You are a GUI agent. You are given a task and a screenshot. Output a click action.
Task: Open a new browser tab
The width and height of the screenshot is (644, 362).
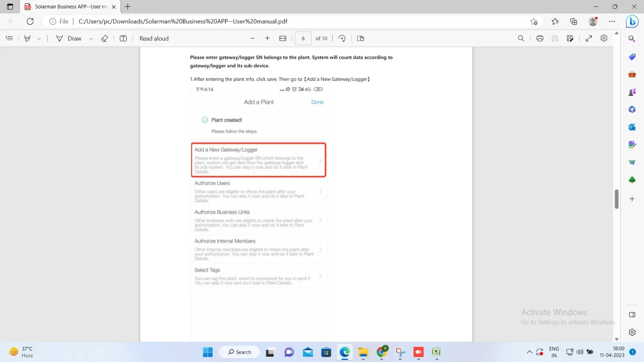pyautogui.click(x=128, y=6)
